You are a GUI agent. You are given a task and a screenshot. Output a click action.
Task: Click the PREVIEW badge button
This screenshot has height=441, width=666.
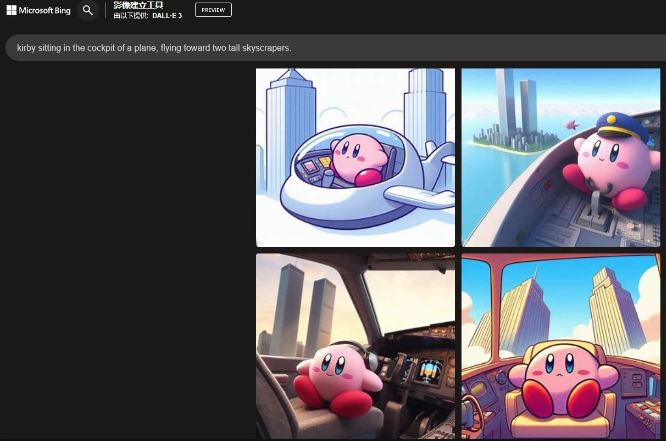(213, 10)
